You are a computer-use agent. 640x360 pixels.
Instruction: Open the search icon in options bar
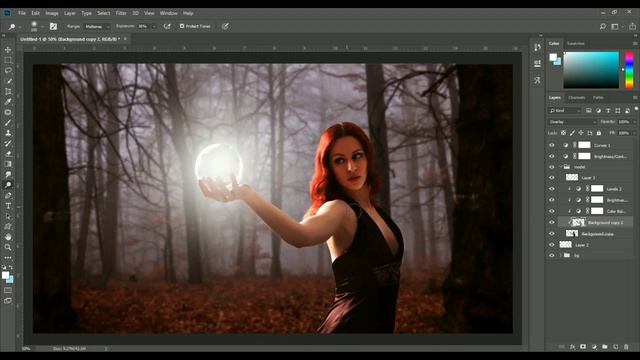(x=602, y=27)
